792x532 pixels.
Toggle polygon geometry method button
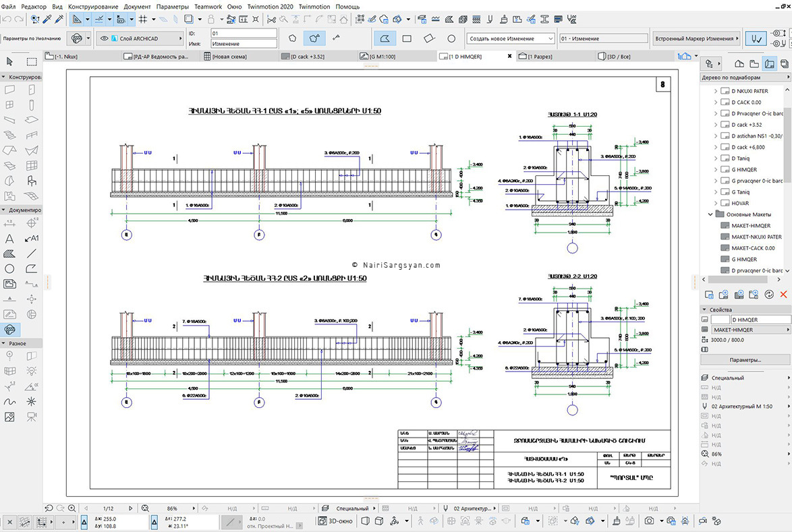(x=385, y=38)
